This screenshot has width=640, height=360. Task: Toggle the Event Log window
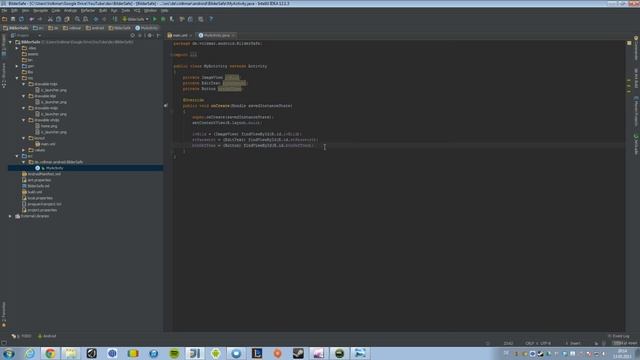click(x=619, y=336)
